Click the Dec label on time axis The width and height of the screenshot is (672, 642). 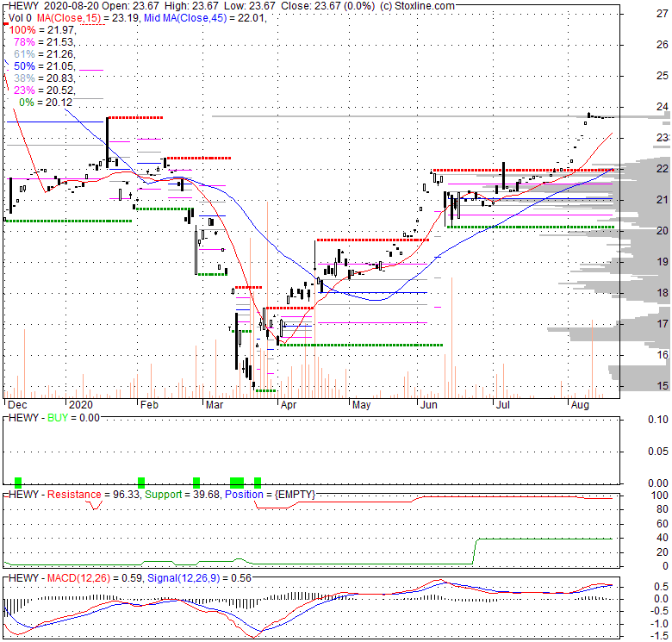pos(17,405)
